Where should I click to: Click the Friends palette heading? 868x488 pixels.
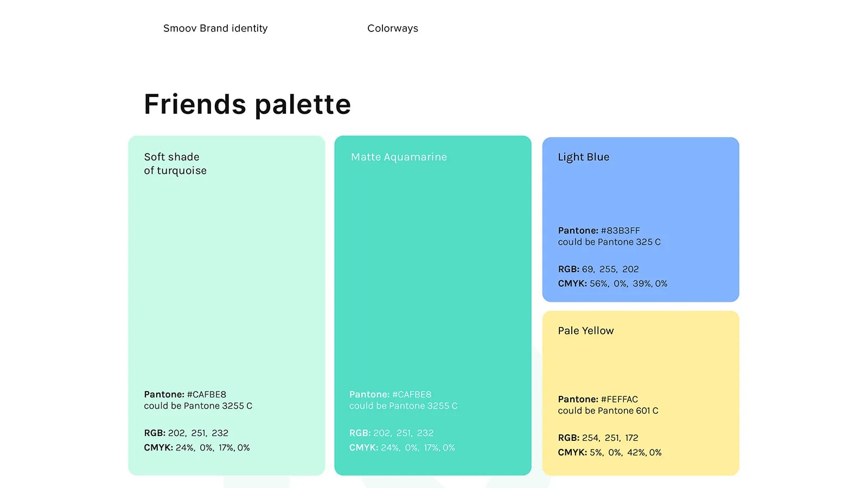pos(247,104)
